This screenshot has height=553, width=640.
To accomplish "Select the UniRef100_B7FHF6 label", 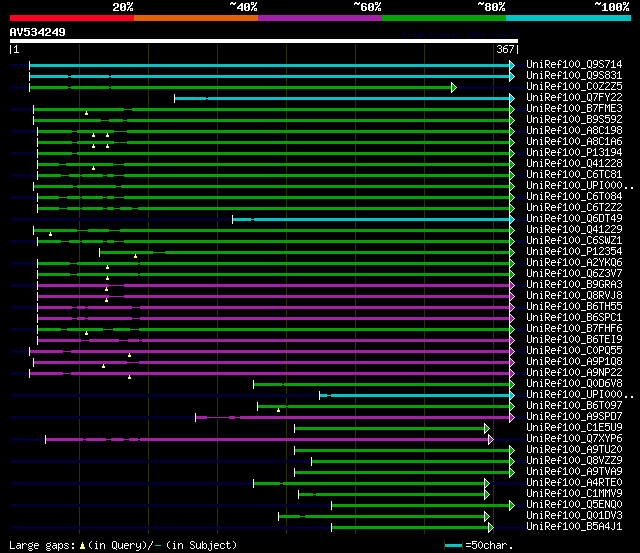I will tap(574, 329).
